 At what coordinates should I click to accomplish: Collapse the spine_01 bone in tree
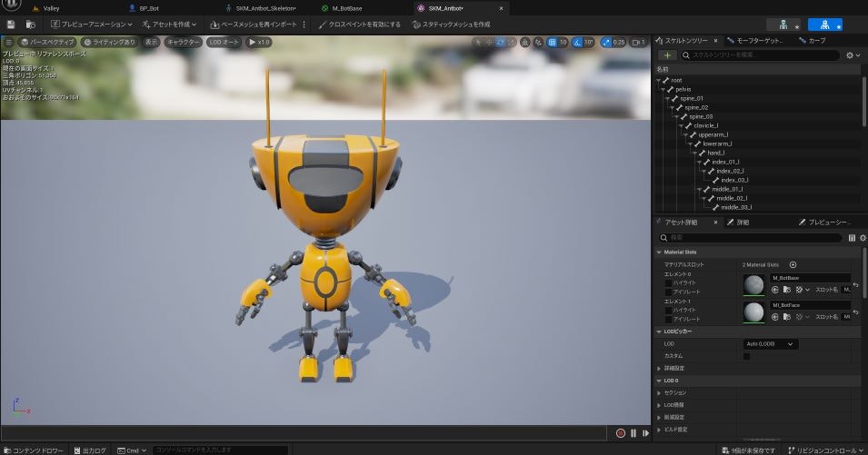coord(667,98)
